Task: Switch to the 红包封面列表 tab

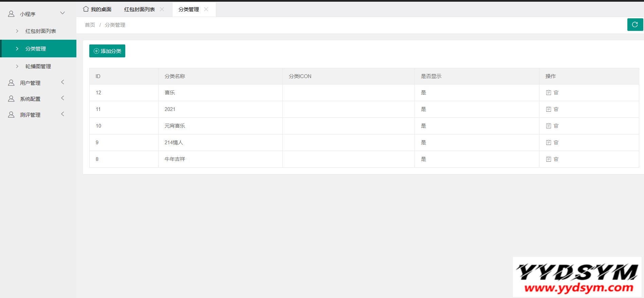Action: pos(139,10)
